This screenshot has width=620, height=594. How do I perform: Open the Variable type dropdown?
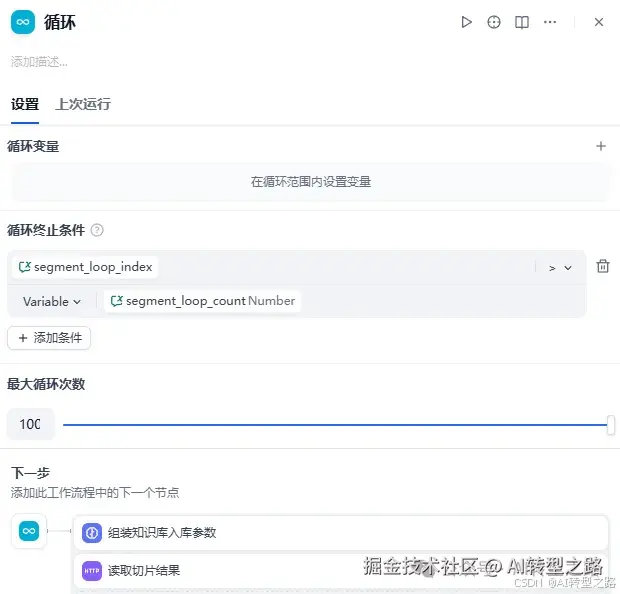tap(52, 302)
